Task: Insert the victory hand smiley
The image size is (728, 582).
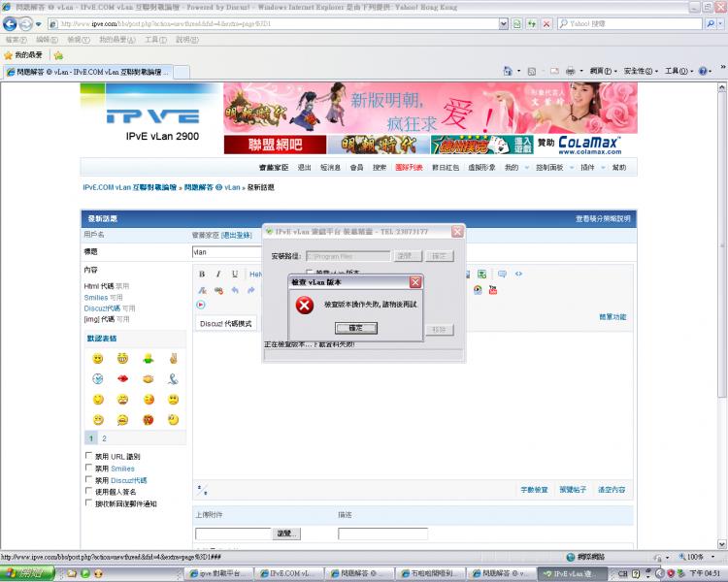Action: pos(173,358)
